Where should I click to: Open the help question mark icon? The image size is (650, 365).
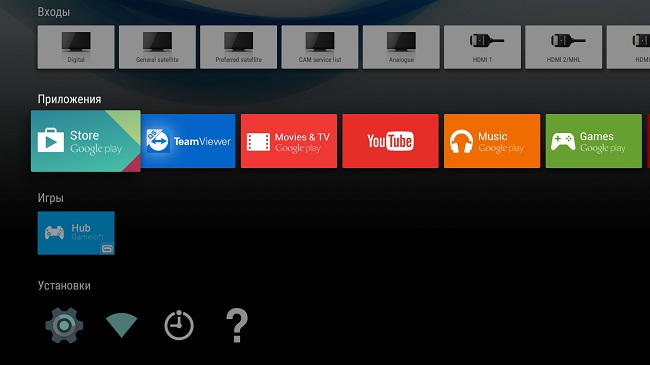click(237, 325)
